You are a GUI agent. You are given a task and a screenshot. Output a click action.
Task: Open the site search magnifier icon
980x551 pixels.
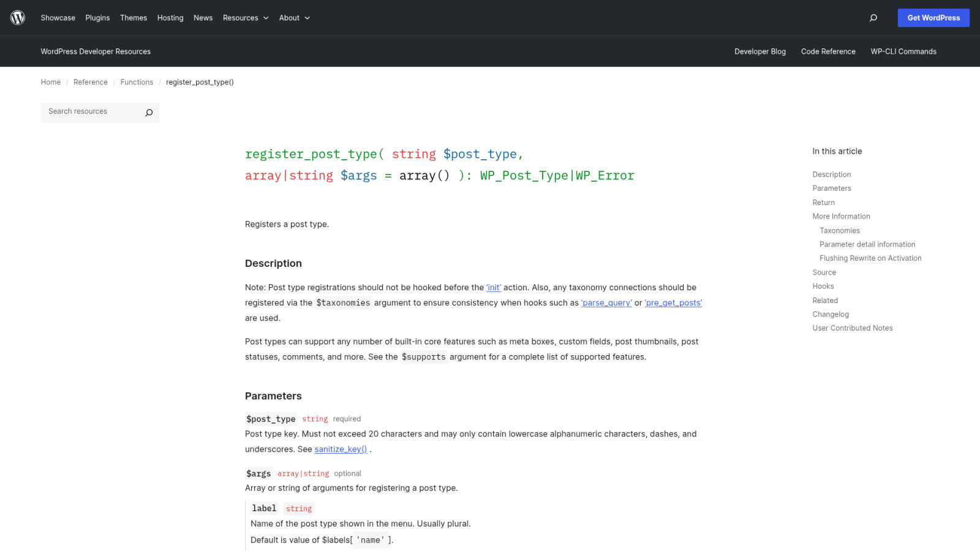click(x=873, y=18)
